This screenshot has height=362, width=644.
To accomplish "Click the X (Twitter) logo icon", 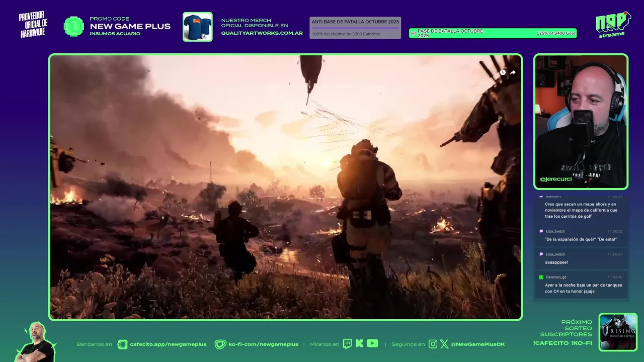I will (x=444, y=344).
